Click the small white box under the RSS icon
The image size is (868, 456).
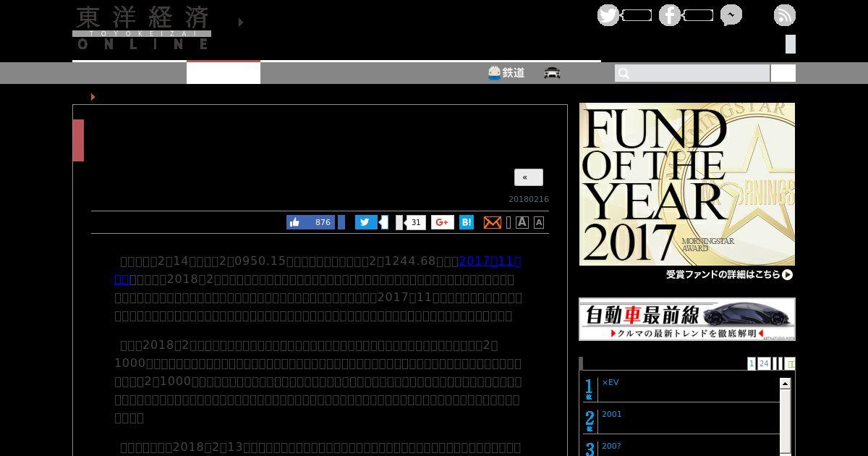click(791, 44)
